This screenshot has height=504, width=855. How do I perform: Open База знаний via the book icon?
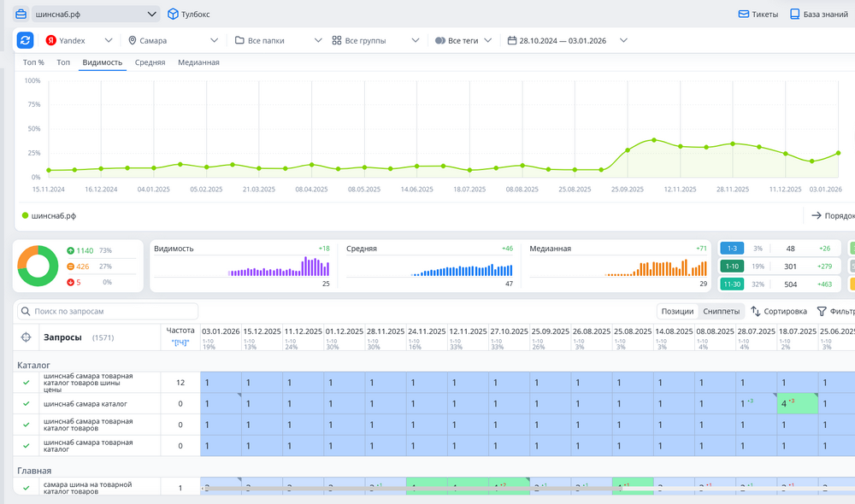coord(794,15)
